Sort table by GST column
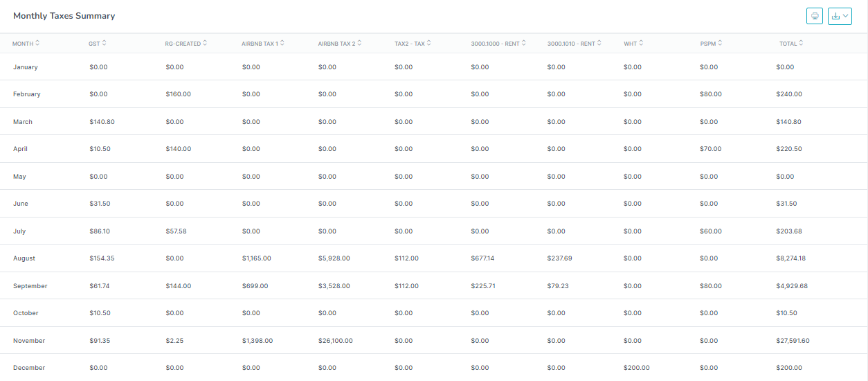 [x=98, y=43]
